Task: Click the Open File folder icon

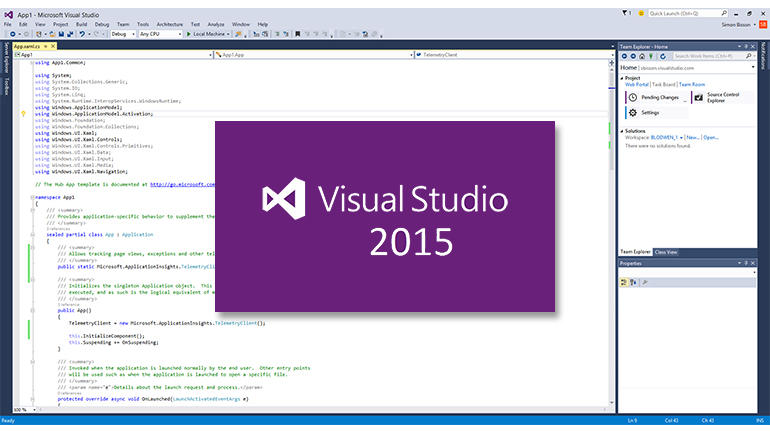Action: 52,34
